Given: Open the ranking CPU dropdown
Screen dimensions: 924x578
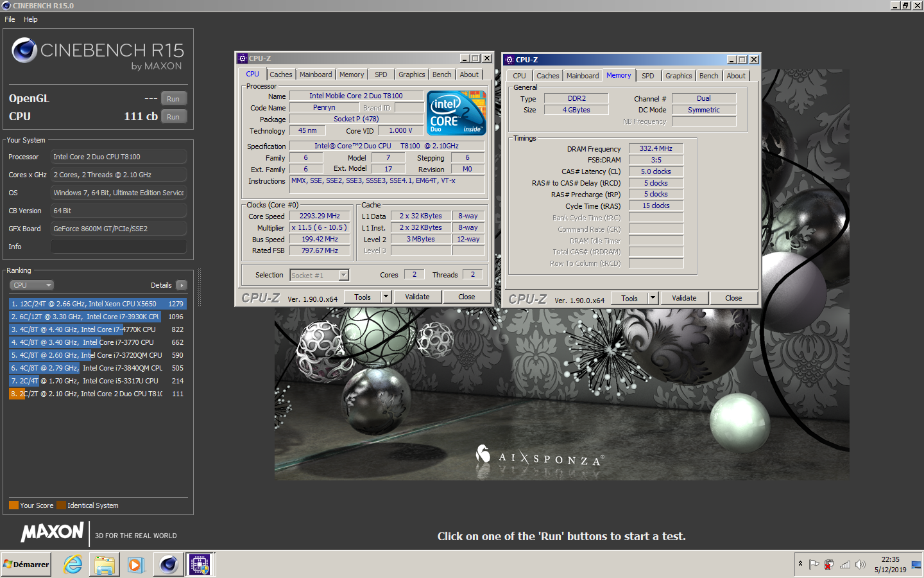Looking at the screenshot, I should (x=31, y=285).
